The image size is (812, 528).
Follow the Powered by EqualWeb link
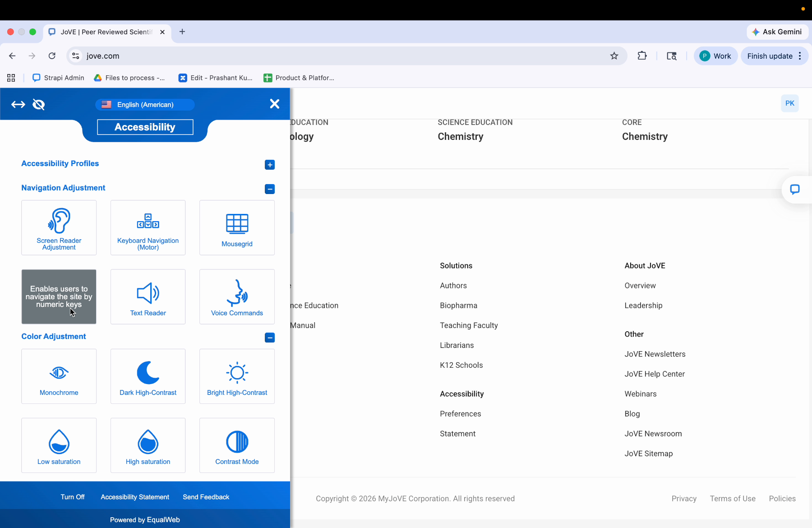[145, 520]
